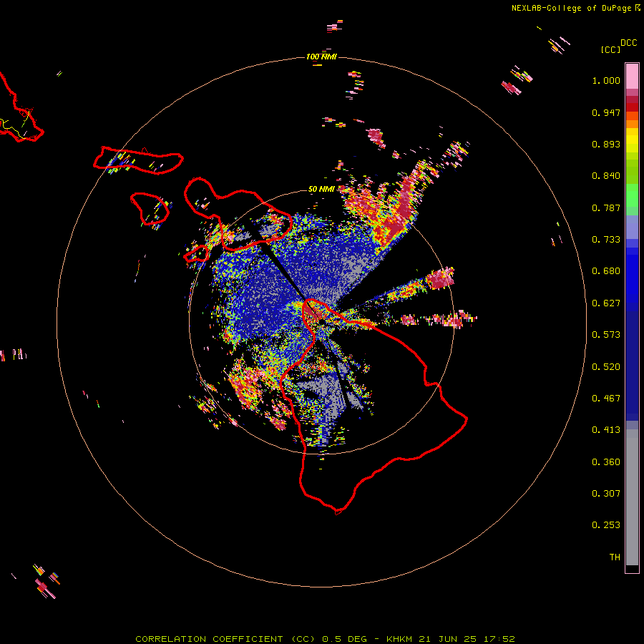This screenshot has width=644, height=644.
Task: Click the KHKM station ID in caption
Action: coord(399,639)
